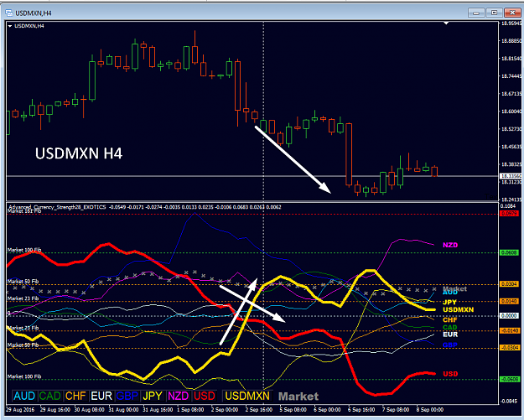Click the chart shift marker triangle at the top
The image size is (524, 420).
click(x=446, y=23)
